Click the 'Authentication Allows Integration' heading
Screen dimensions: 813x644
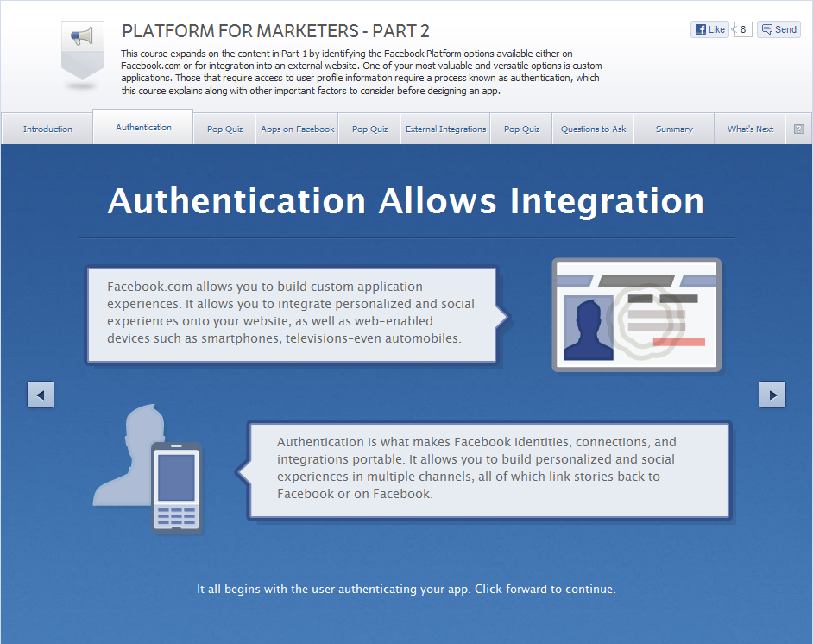406,201
